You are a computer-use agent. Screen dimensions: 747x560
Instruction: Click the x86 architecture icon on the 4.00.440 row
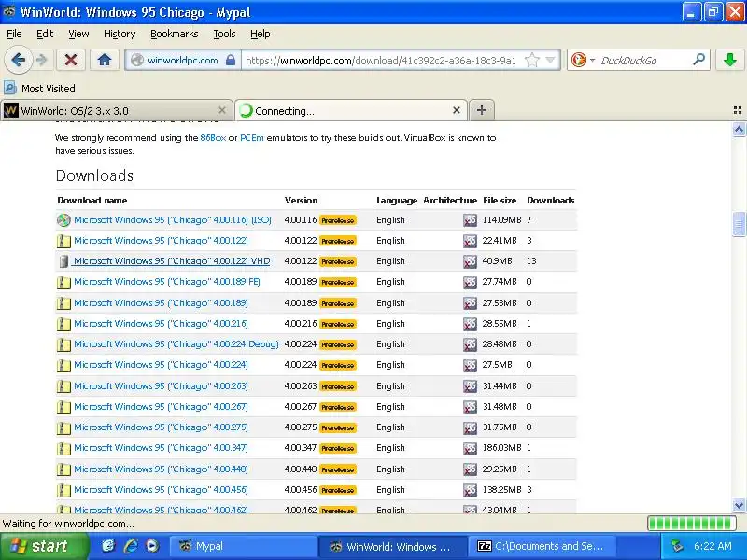[x=470, y=469]
